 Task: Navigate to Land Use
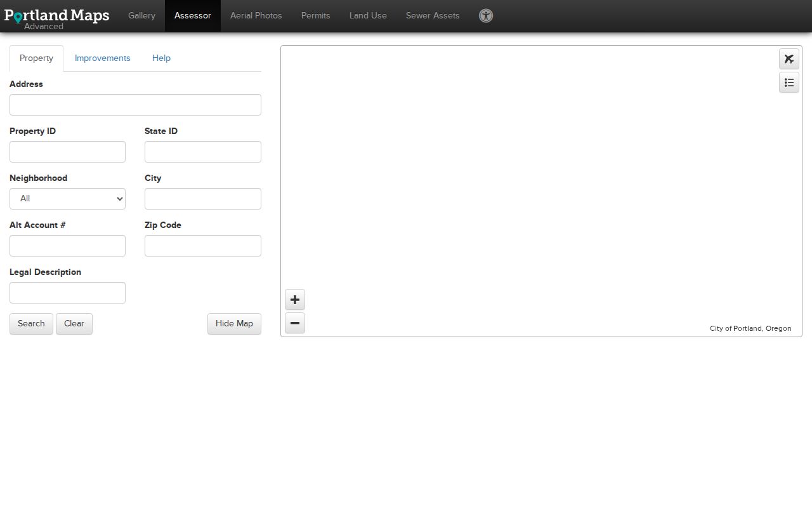click(368, 16)
